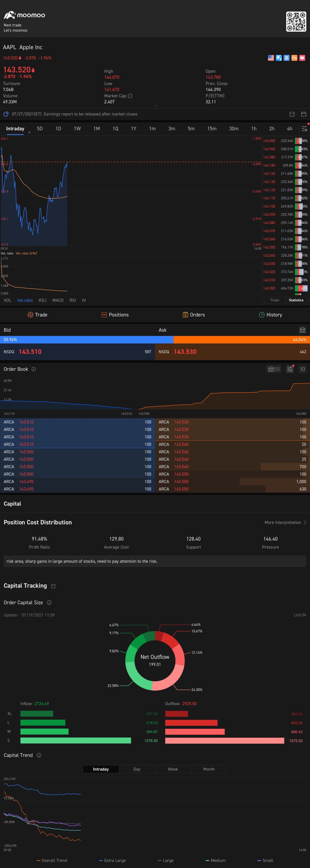Select the 1M chart period
310x868 pixels.
(97, 129)
